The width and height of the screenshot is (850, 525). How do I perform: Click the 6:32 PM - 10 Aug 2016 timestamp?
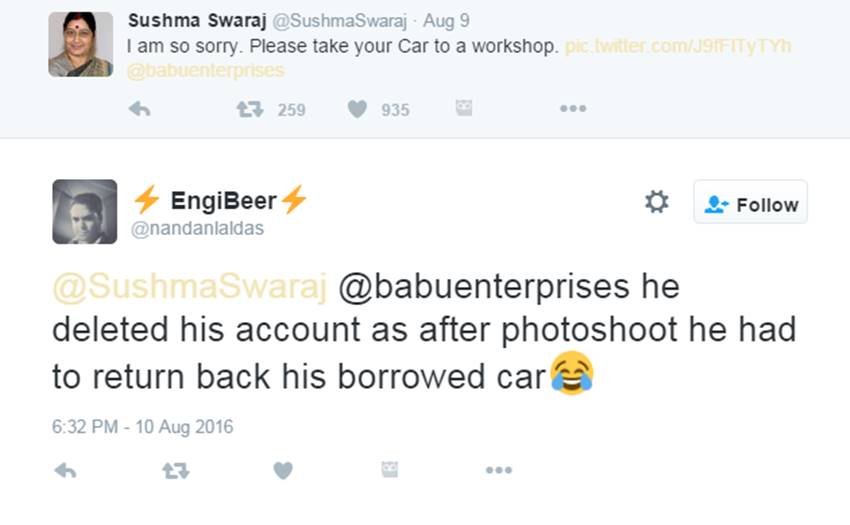pos(142,427)
